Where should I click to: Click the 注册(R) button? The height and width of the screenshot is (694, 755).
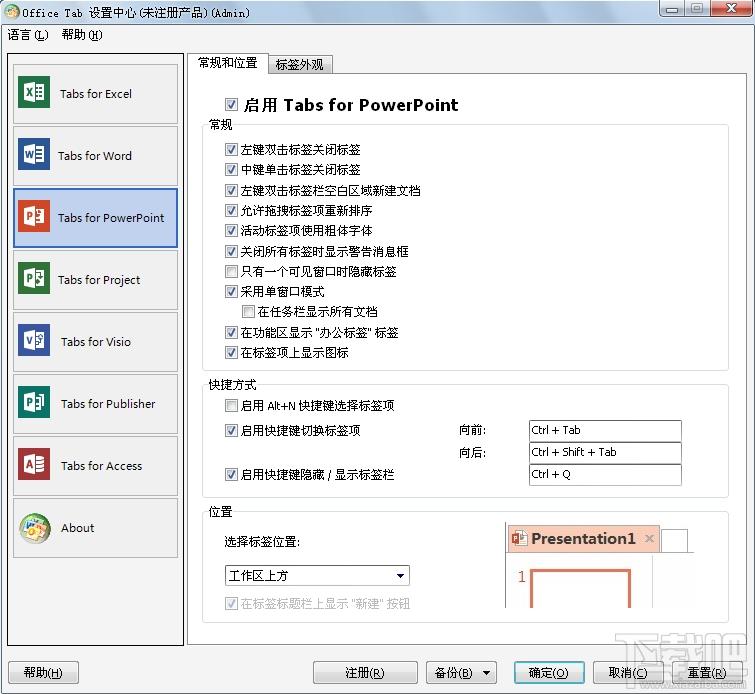pos(364,672)
